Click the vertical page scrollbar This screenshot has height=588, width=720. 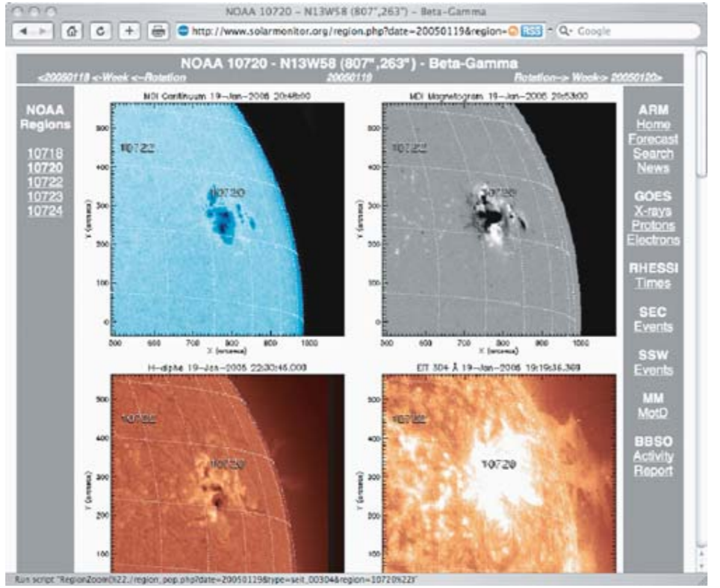701,299
